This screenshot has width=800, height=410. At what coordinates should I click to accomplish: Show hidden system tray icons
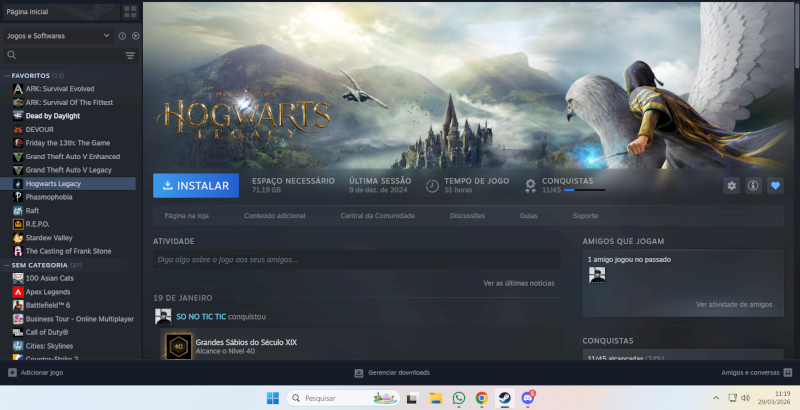pos(716,398)
